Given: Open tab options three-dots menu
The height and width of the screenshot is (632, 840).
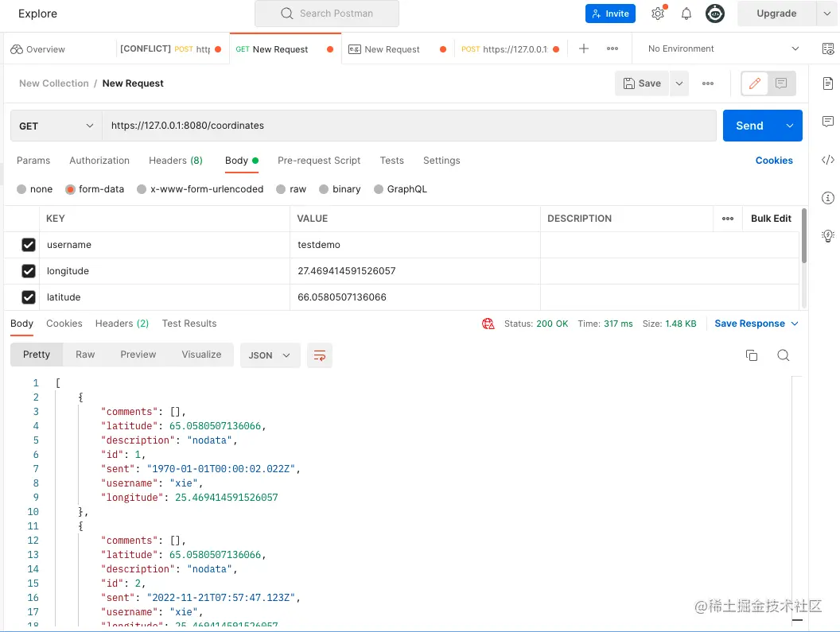Looking at the screenshot, I should click(612, 48).
